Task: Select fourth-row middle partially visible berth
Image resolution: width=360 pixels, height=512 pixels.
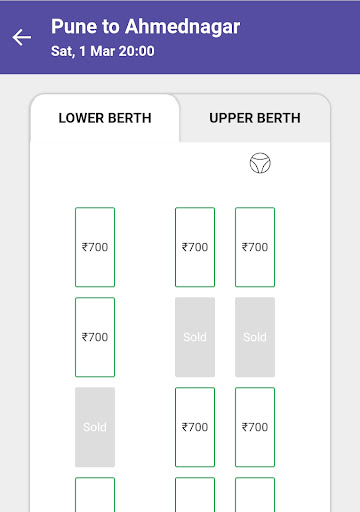Action: (x=195, y=495)
